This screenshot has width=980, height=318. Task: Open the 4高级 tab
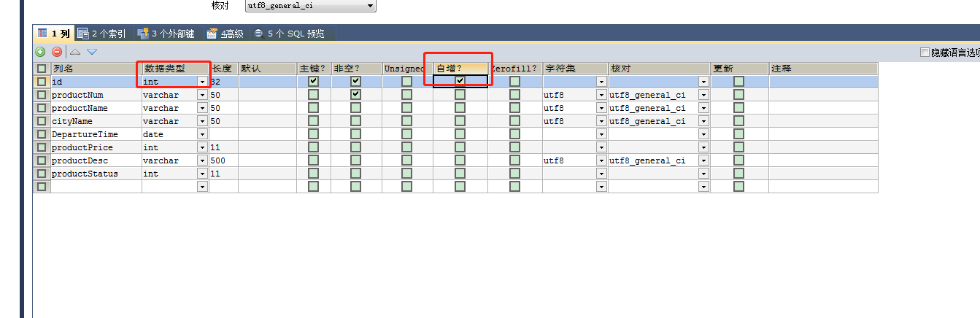[x=225, y=34]
